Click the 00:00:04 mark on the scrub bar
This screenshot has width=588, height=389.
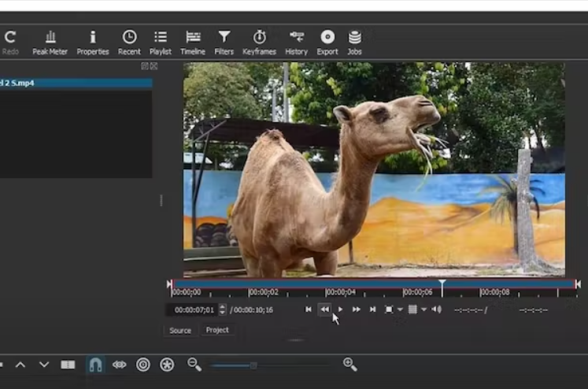tap(340, 292)
